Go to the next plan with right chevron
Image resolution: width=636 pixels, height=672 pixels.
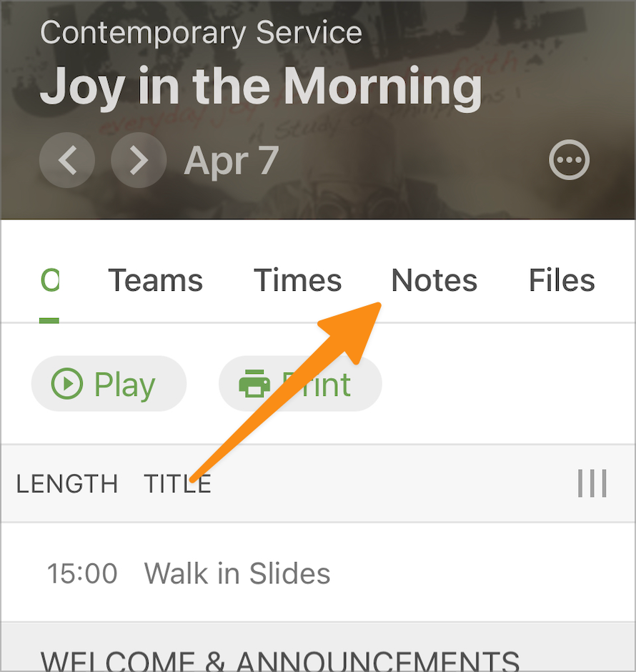(139, 160)
